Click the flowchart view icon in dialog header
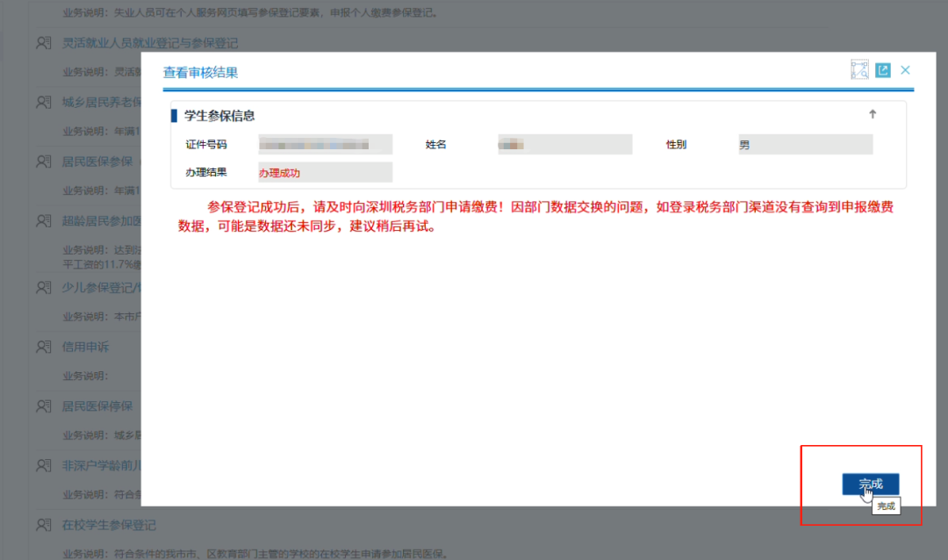The image size is (948, 560). (x=859, y=71)
